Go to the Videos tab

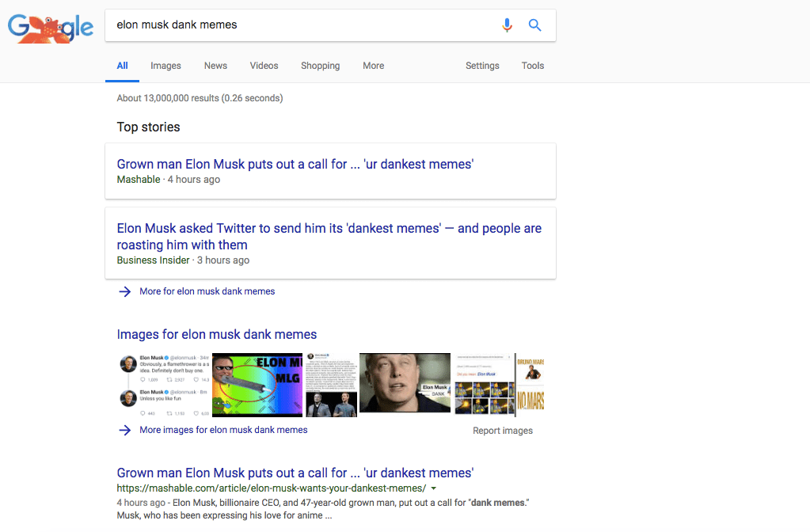click(x=264, y=66)
